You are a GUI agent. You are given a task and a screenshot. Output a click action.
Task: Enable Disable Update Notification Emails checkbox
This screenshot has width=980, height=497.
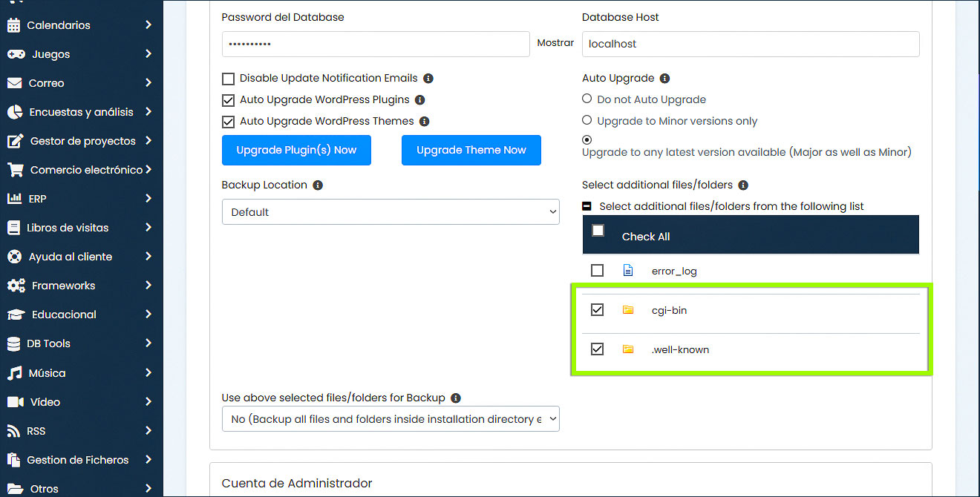coord(228,79)
